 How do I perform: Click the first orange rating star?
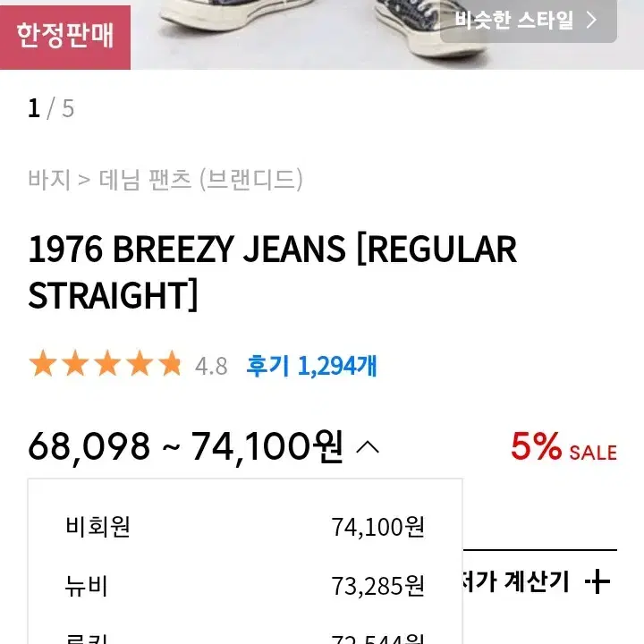click(x=43, y=363)
